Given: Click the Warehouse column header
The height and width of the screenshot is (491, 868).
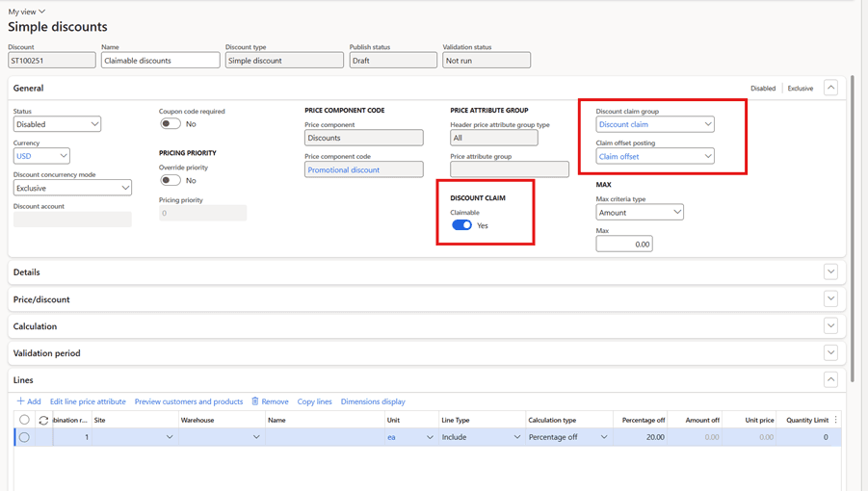Looking at the screenshot, I should 221,420.
